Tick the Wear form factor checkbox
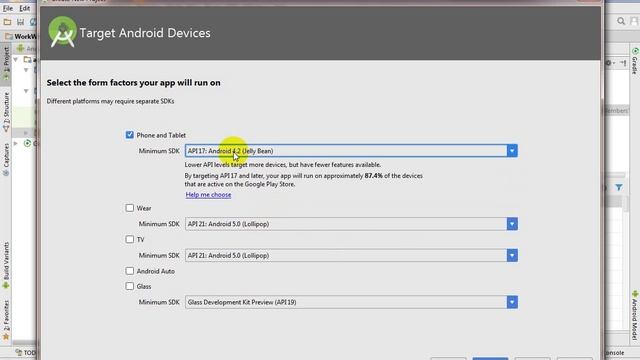Screen dimensions: 640x360 tap(129, 208)
